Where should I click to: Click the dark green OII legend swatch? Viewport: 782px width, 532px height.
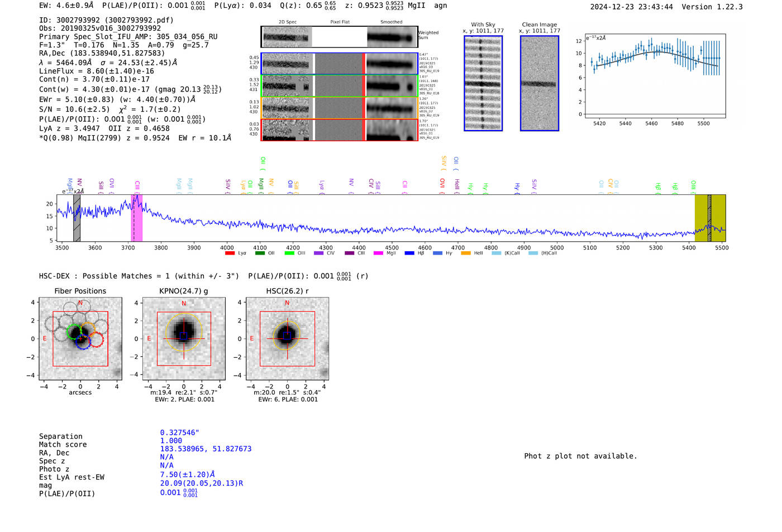click(260, 253)
